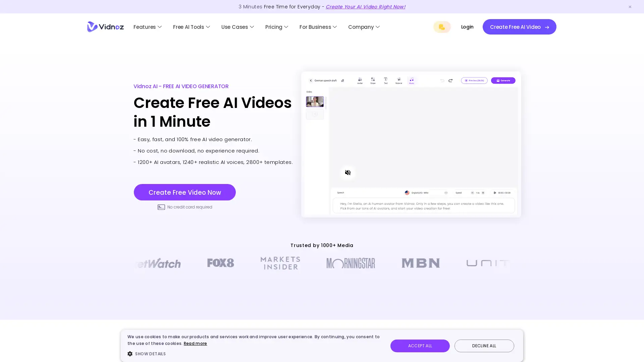The image size is (644, 362).
Task: Click the redo arrow in demo editor
Action: [x=450, y=80]
